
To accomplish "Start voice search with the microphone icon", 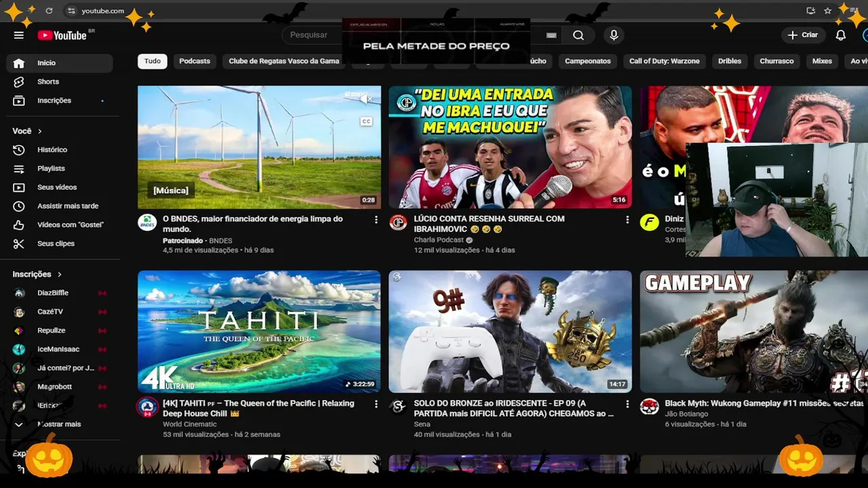I will pyautogui.click(x=614, y=35).
